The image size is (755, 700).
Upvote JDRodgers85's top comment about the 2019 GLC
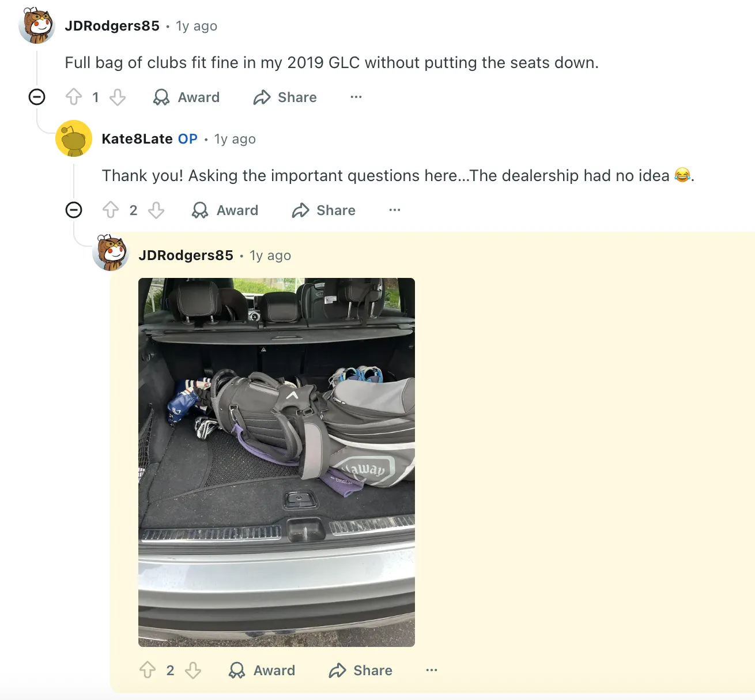[74, 97]
